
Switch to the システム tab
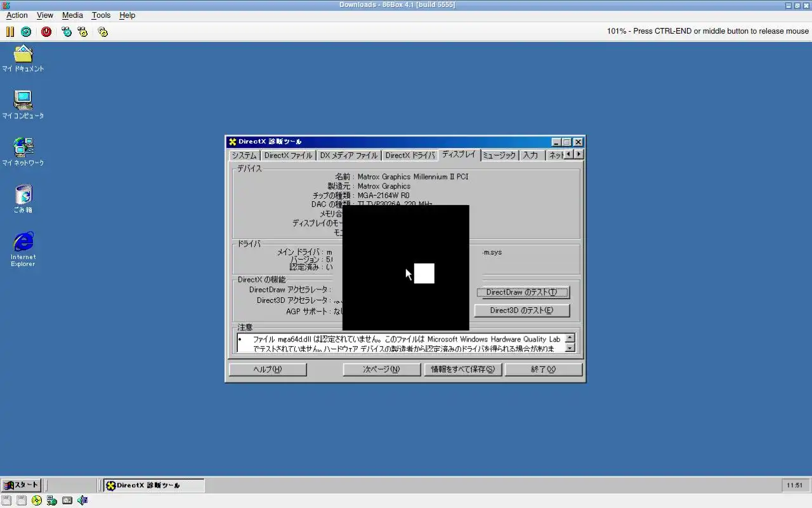[244, 156]
